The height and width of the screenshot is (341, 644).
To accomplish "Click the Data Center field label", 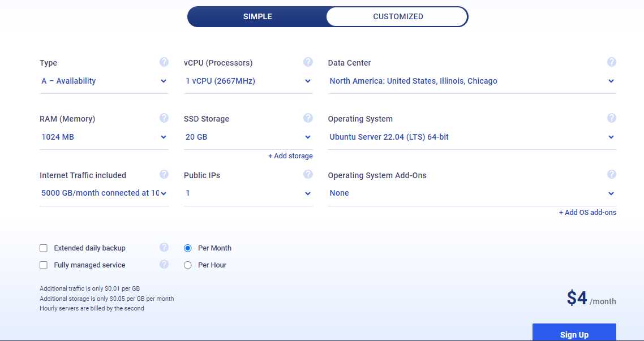I will [x=350, y=63].
